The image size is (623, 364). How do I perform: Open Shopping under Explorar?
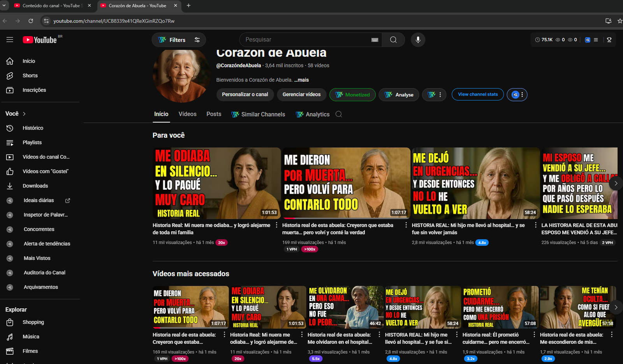(x=33, y=322)
